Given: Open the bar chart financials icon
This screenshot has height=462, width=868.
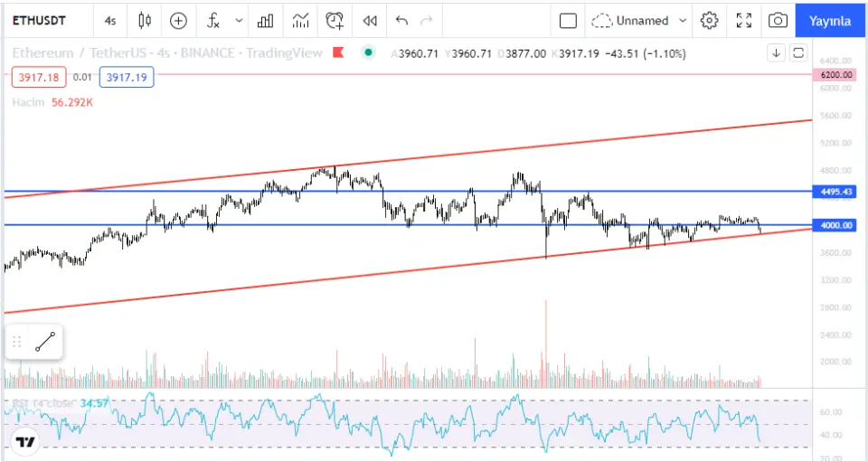Looking at the screenshot, I should tap(266, 20).
